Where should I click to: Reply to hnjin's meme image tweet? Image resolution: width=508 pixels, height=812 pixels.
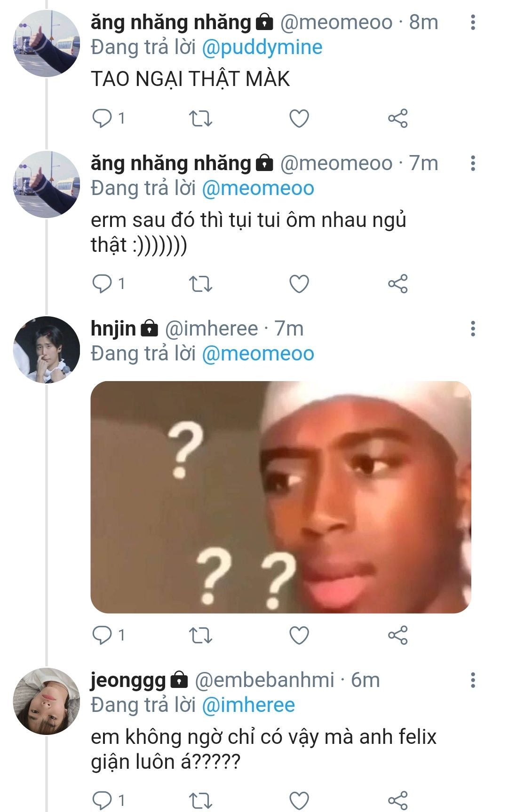pos(102,635)
